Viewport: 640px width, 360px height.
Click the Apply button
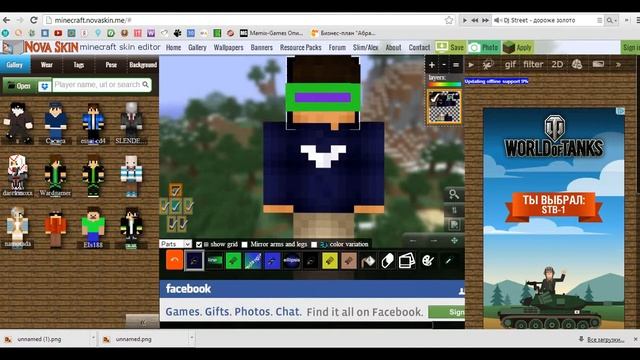pos(517,47)
